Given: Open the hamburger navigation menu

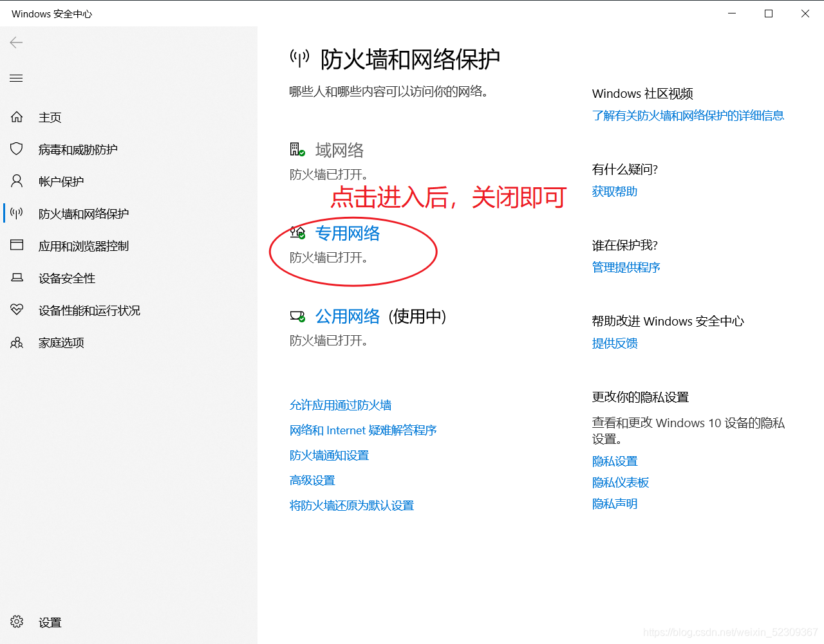Looking at the screenshot, I should (x=16, y=78).
